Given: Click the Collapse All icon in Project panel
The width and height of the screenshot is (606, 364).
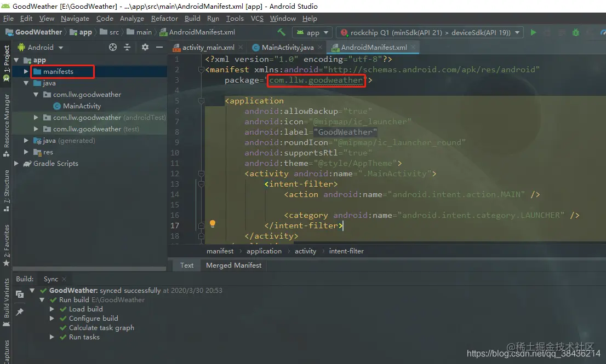Looking at the screenshot, I should click(x=127, y=47).
